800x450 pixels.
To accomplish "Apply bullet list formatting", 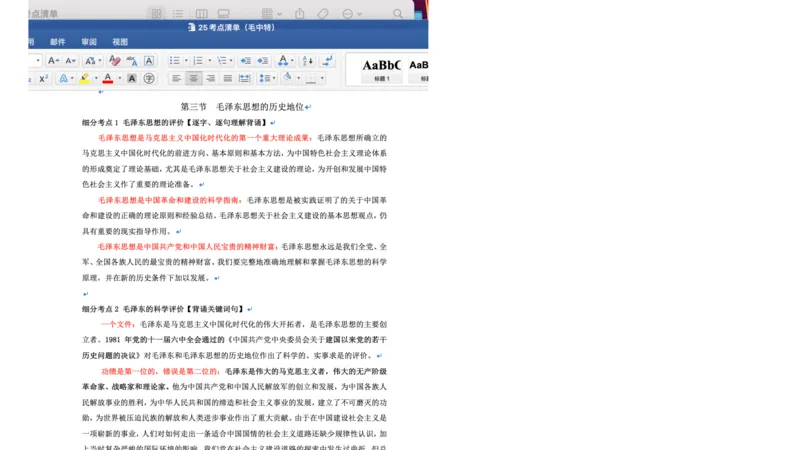I will coord(175,61).
